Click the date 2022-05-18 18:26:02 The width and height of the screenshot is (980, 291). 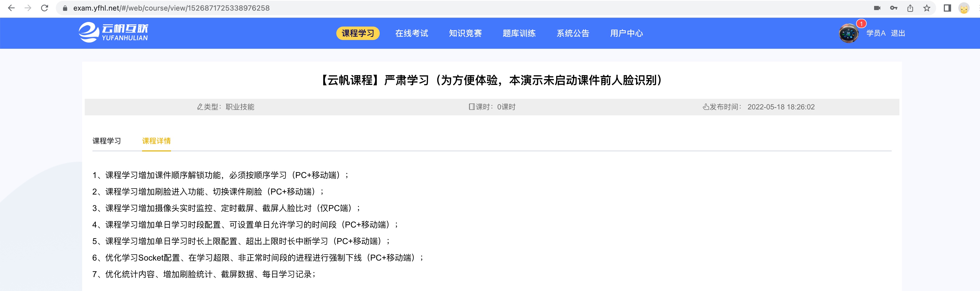click(x=781, y=107)
